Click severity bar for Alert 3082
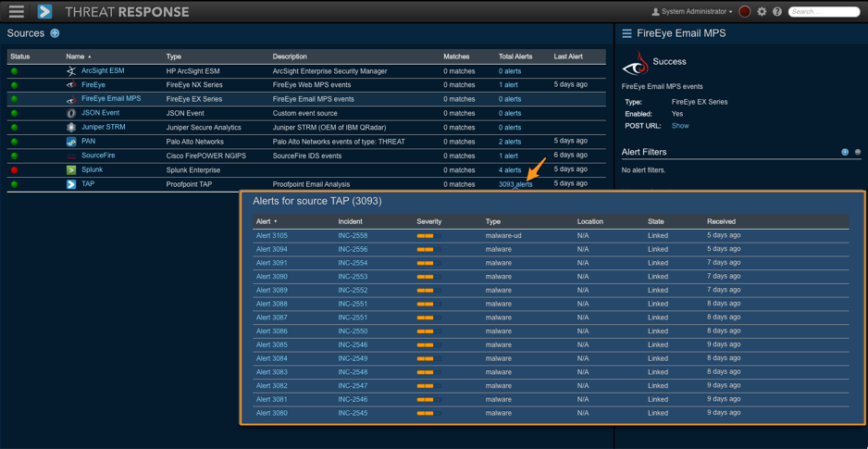The width and height of the screenshot is (868, 449). pos(429,386)
